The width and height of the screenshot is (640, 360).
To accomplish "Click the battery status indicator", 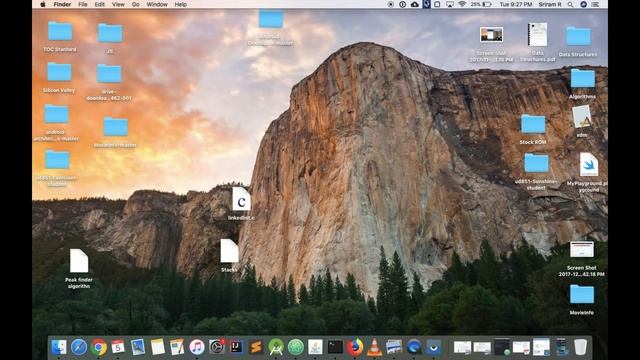I will (x=481, y=4).
